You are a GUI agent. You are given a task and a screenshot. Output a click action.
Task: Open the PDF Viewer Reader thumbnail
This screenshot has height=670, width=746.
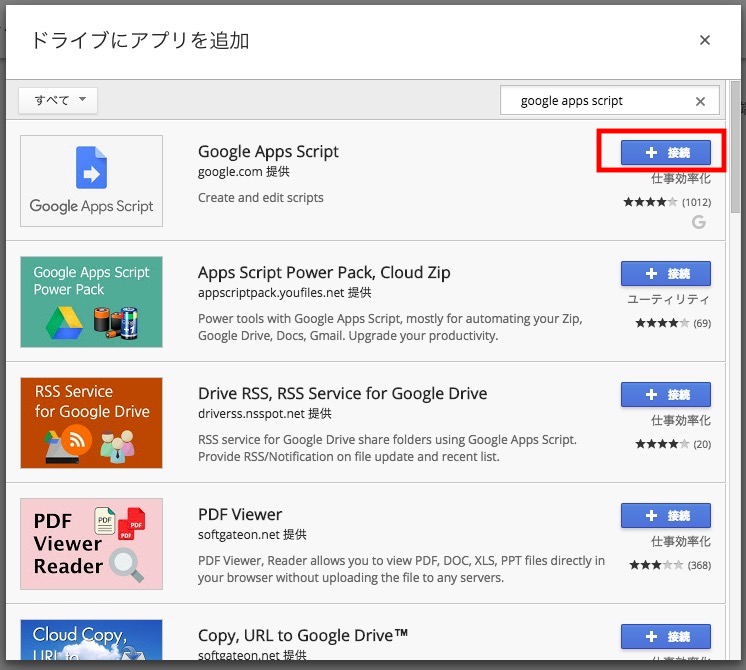[x=91, y=544]
